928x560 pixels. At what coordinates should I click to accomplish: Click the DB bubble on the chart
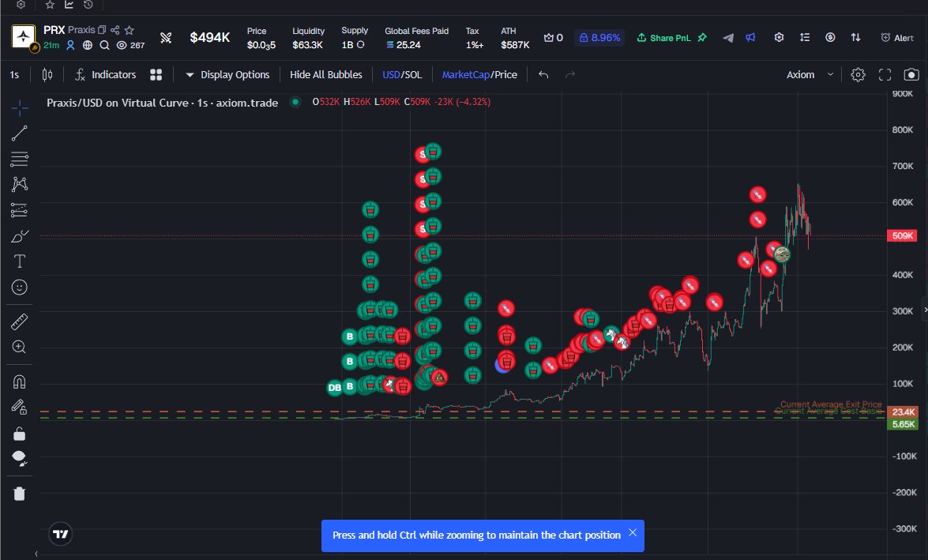coord(334,387)
